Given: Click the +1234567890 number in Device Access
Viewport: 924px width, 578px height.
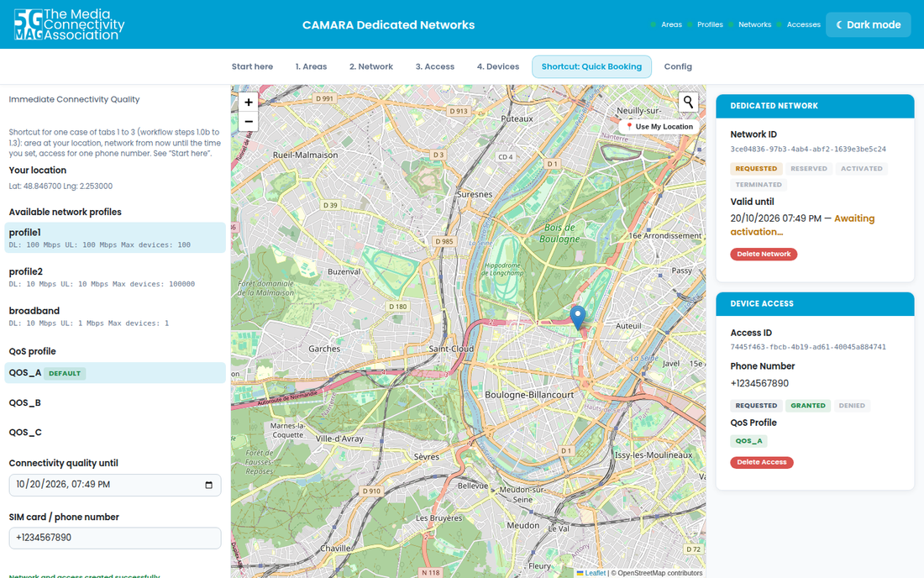Looking at the screenshot, I should (759, 384).
